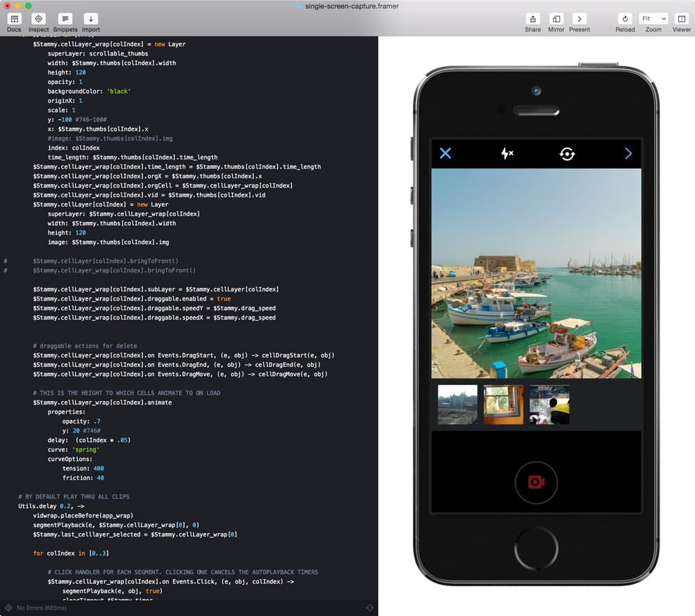Click the Import toolbar icon
Image resolution: width=695 pixels, height=616 pixels.
(91, 19)
